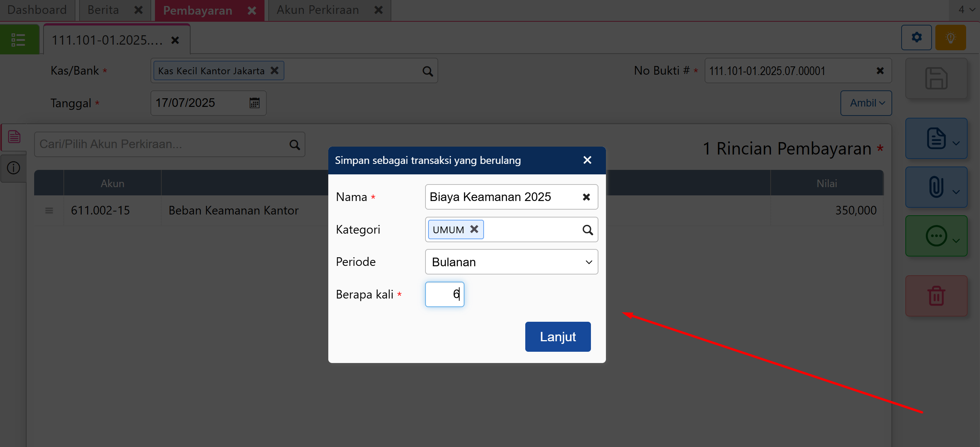
Task: Click the save floppy disk icon
Action: [935, 78]
